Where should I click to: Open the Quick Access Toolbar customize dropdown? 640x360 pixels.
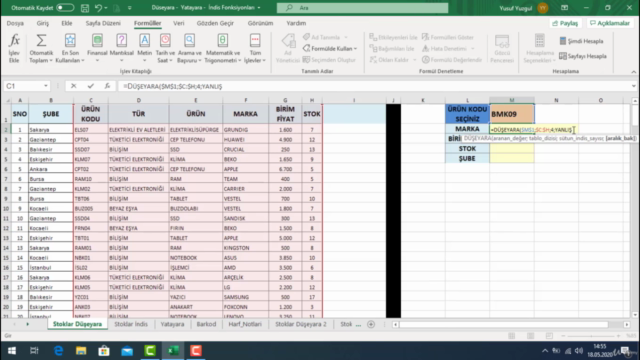130,8
